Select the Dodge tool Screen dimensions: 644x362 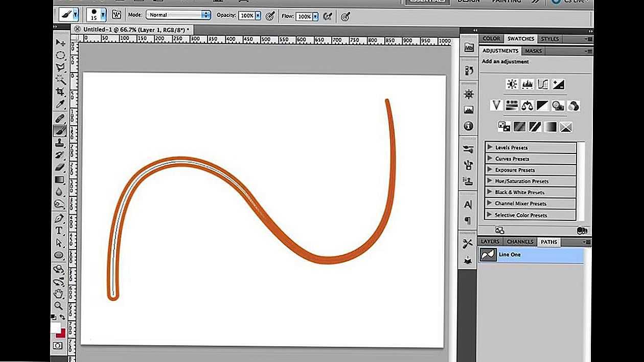(x=60, y=204)
